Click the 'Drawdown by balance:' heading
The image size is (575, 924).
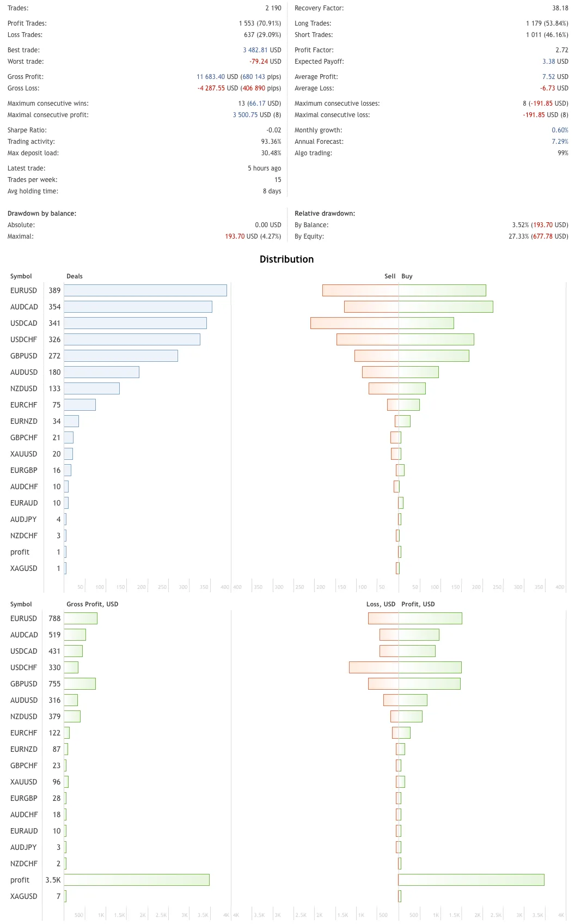[x=42, y=214]
